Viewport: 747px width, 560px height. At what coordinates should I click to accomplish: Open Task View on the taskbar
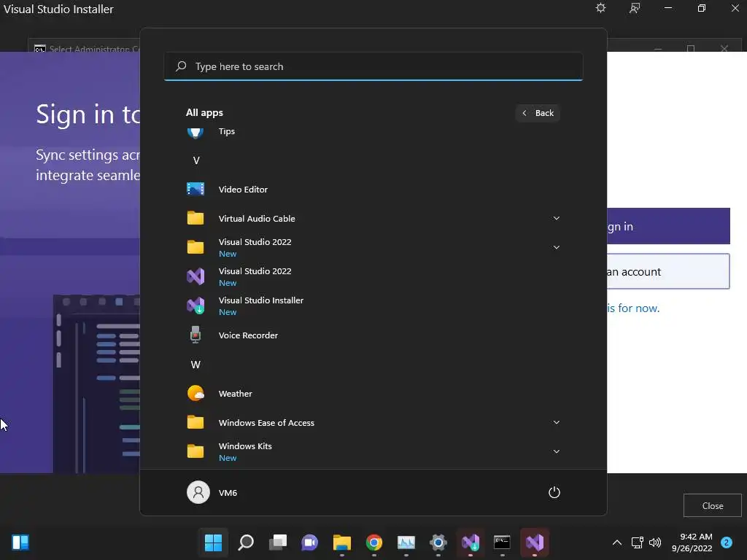tap(278, 542)
